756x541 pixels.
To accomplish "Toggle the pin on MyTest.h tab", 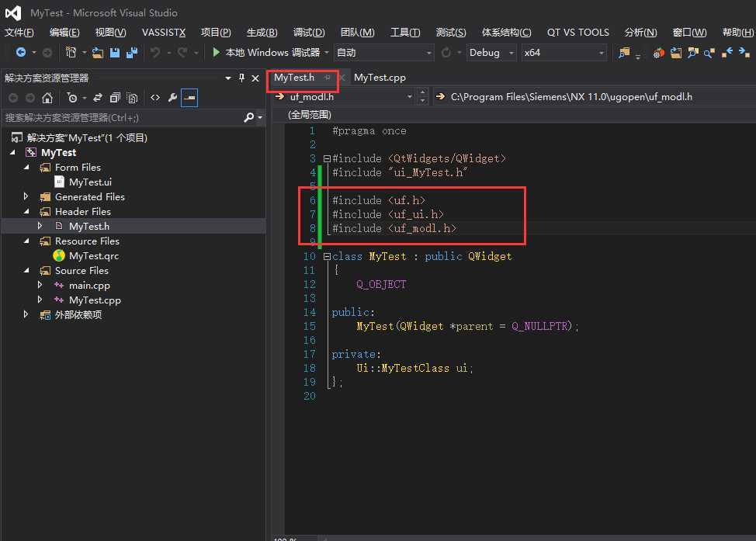I will pos(328,77).
